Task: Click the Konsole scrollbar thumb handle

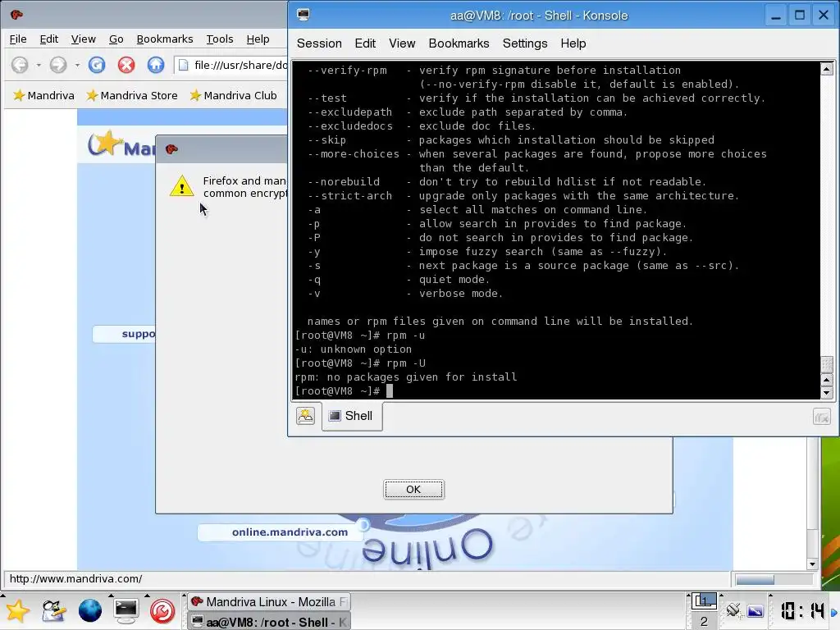Action: pos(827,365)
